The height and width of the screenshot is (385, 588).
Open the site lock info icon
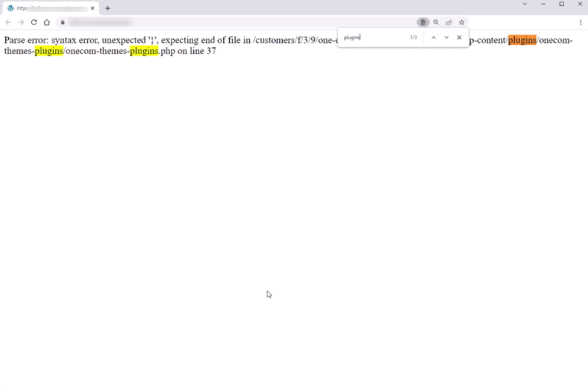(62, 22)
